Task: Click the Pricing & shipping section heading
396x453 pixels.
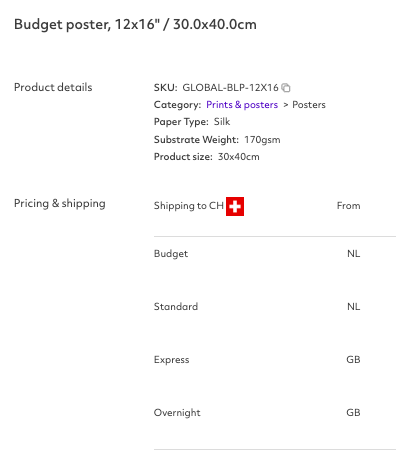Action: (60, 204)
